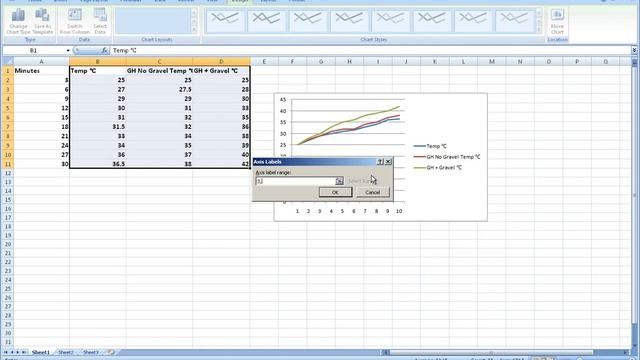Expand the Chart Styles gallery more arrow
640x360 pixels.
tap(539, 29)
